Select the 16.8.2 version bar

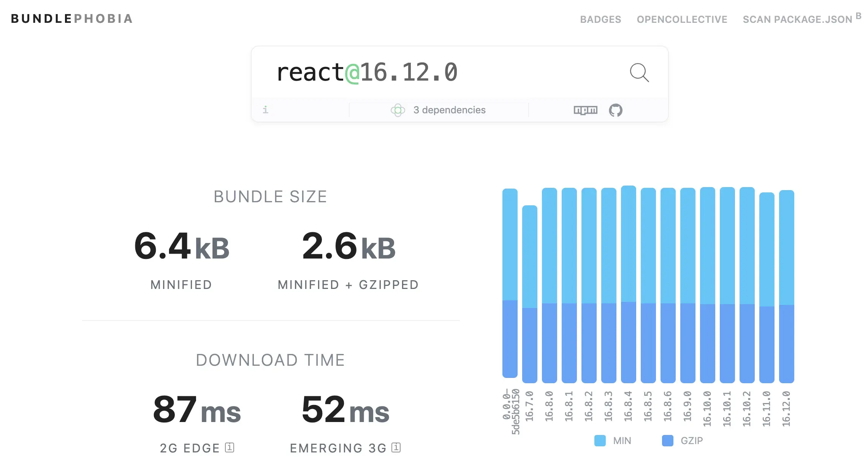(x=589, y=286)
